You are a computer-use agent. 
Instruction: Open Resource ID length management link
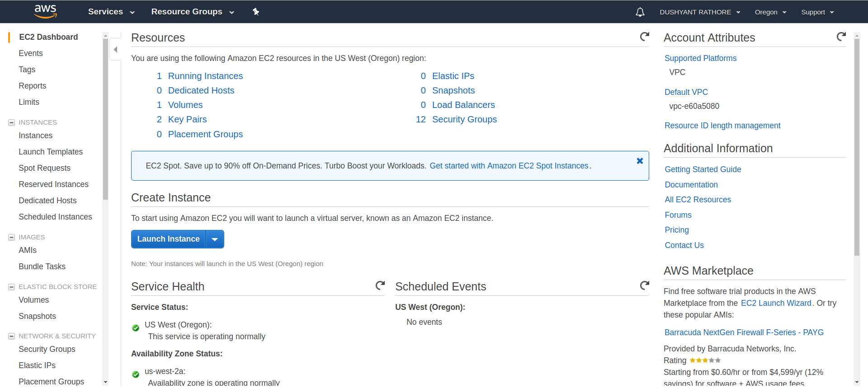click(722, 126)
